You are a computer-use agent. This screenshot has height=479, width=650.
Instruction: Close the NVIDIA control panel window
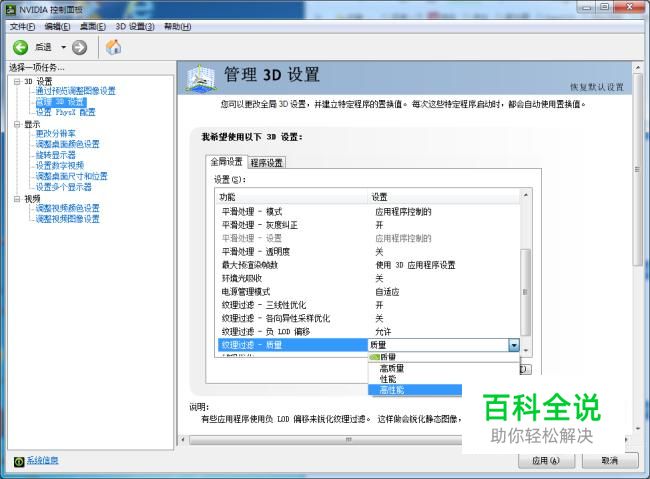coord(629,7)
